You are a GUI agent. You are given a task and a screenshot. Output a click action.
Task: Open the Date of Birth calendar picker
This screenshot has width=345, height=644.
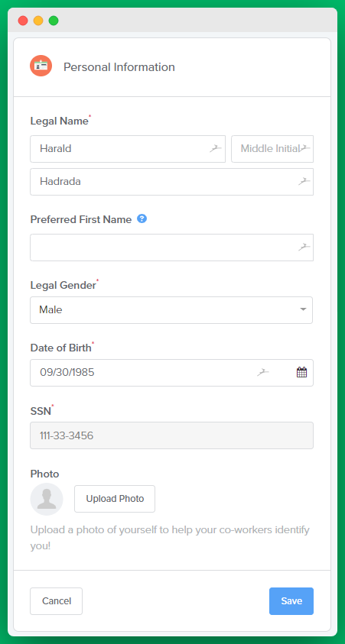point(302,373)
